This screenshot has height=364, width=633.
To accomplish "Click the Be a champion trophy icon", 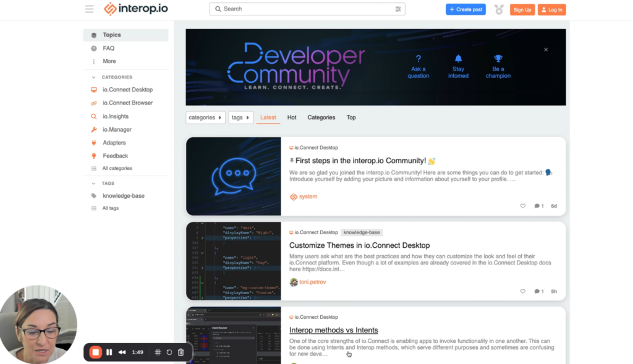I will point(498,57).
